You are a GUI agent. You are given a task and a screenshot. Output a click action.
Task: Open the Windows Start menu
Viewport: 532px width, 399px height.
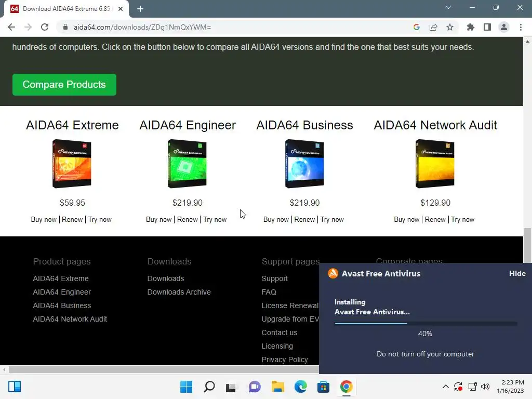[187, 387]
